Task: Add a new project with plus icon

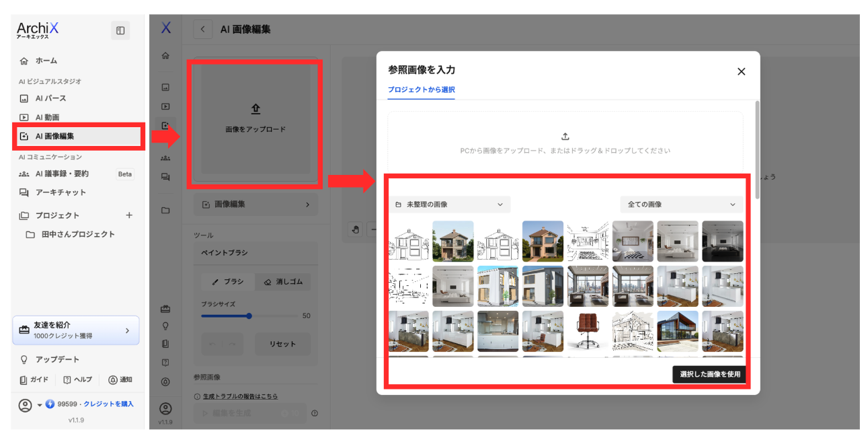Action: [x=129, y=215]
